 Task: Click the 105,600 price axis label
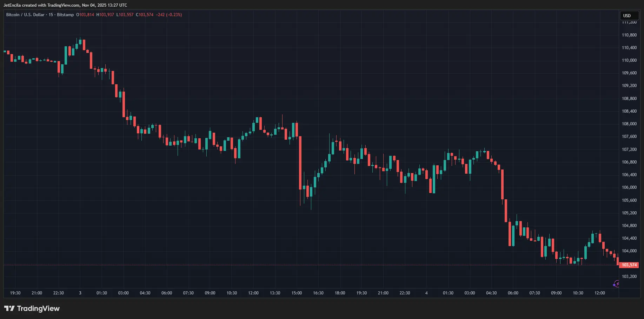[x=629, y=200]
